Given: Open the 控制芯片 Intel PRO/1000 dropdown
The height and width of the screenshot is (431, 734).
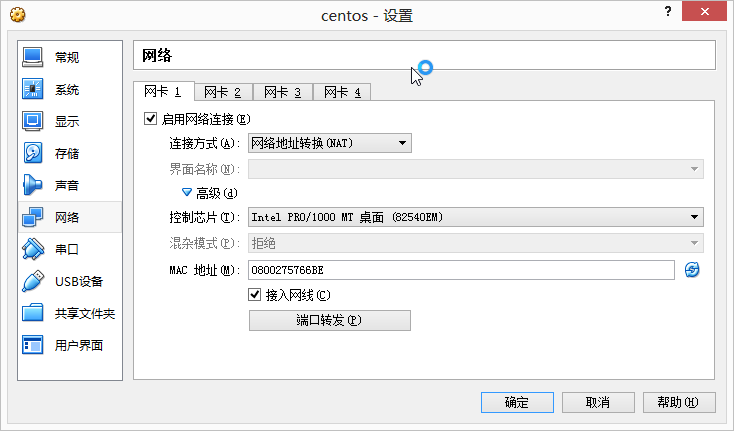Looking at the screenshot, I should tap(476, 217).
